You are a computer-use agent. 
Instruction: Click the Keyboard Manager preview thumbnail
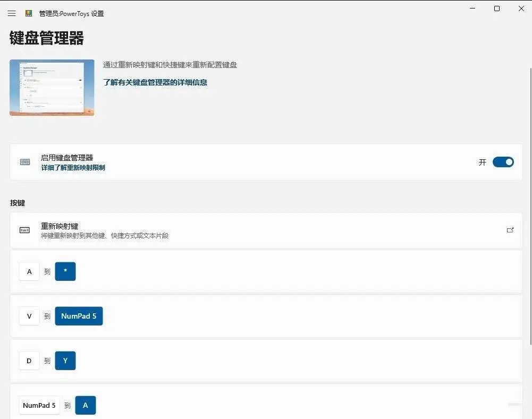52,88
